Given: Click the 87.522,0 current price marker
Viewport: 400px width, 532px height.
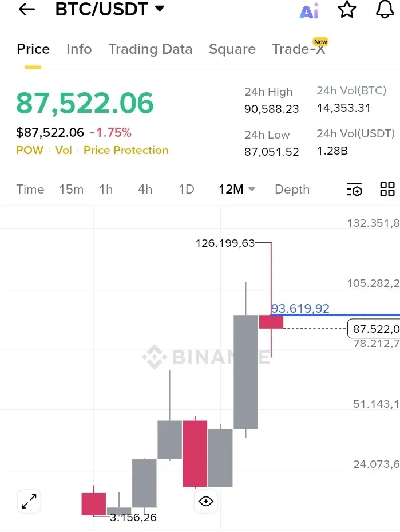Looking at the screenshot, I should [374, 329].
